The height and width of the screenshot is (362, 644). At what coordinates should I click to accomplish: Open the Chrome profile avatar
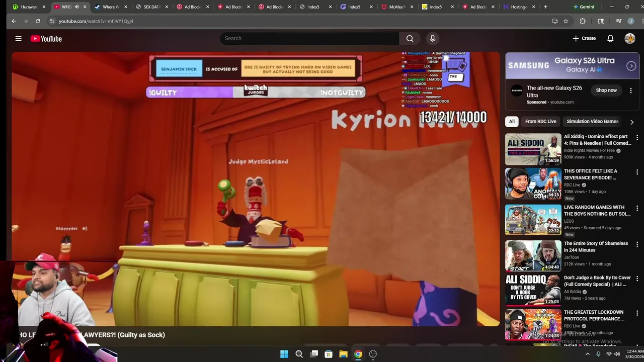coord(631,21)
